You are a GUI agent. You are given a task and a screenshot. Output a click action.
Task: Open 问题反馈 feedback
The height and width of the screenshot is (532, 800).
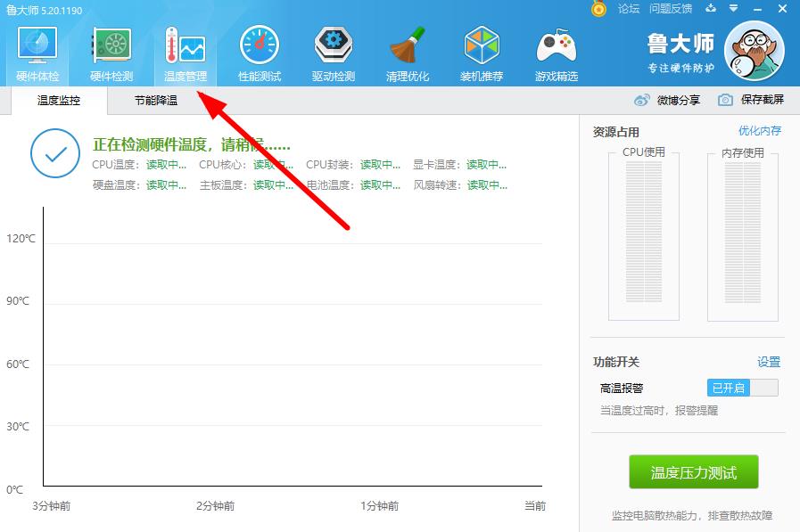673,9
